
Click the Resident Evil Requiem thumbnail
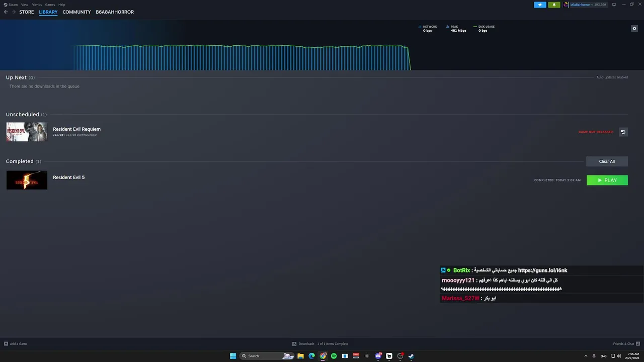tap(27, 132)
